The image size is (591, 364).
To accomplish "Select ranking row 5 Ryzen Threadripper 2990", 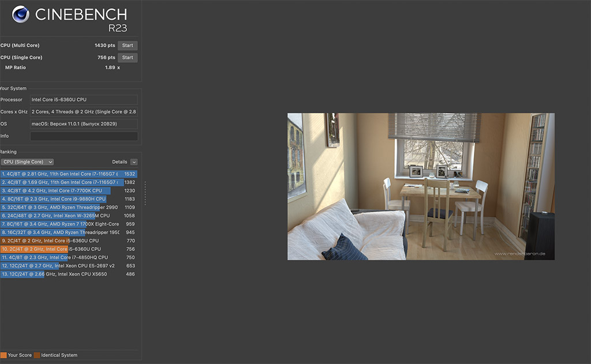I will [69, 207].
